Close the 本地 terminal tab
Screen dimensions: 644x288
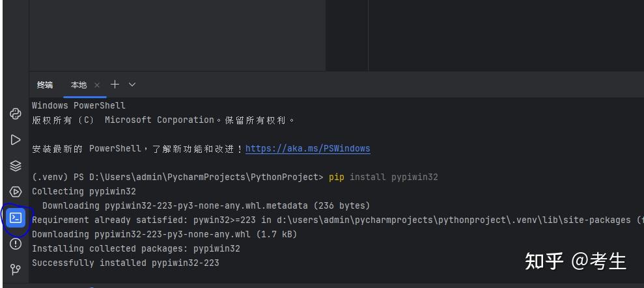(97, 85)
